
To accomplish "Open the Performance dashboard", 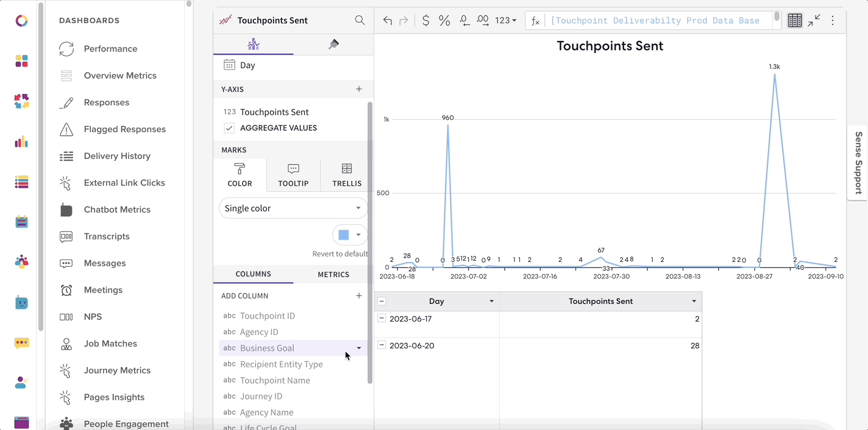I will (110, 49).
